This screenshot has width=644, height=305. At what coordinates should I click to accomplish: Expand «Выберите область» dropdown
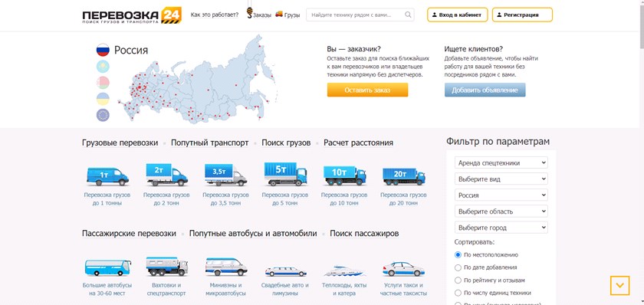(501, 212)
